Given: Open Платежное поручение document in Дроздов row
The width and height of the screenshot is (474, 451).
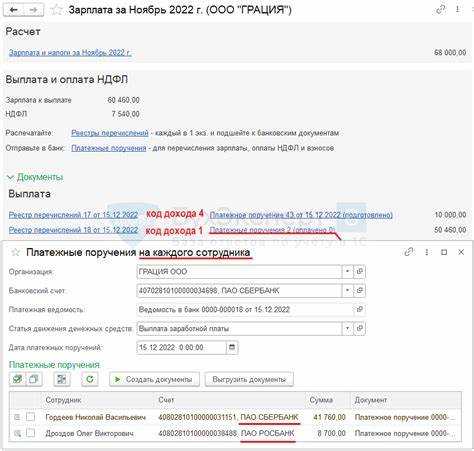Looking at the screenshot, I should pyautogui.click(x=405, y=433).
